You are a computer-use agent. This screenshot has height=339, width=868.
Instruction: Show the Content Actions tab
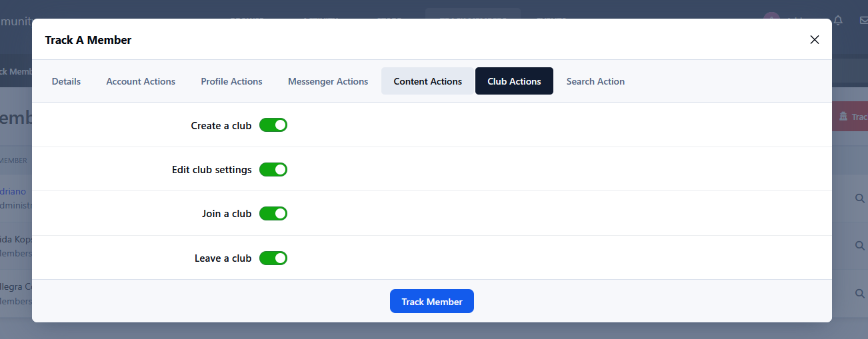click(x=427, y=81)
